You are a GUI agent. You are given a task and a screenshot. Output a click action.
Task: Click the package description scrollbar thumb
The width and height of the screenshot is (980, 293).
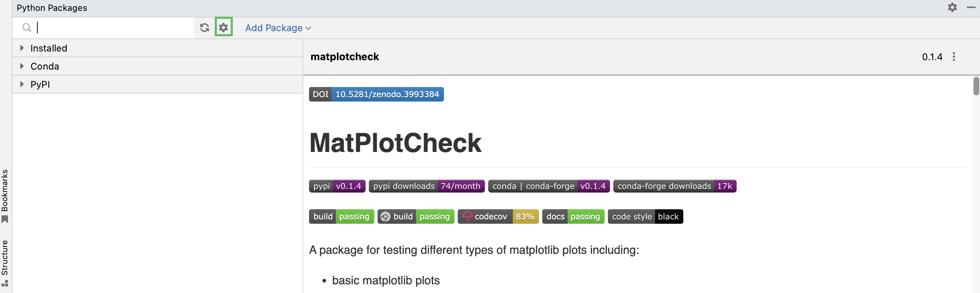(x=976, y=86)
